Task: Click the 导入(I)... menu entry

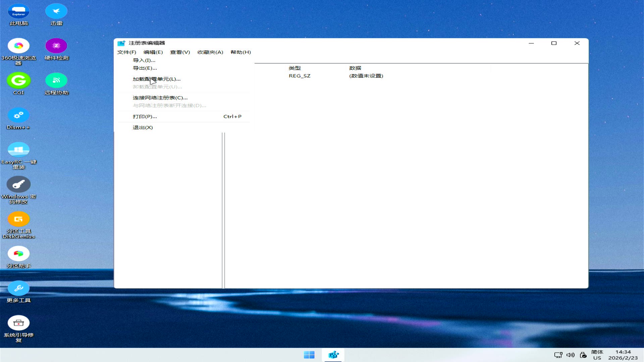Action: point(144,60)
